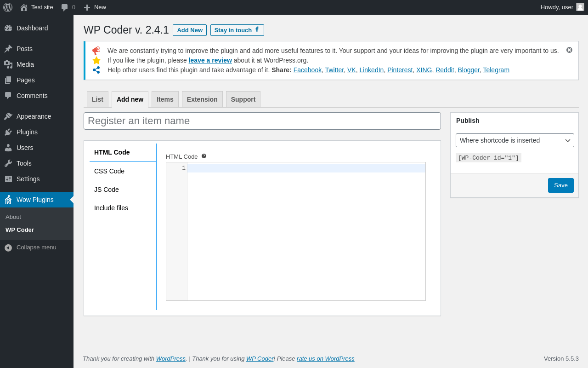Click the HTML Code help question icon
Viewport: 588px width, 368px height.
point(204,156)
